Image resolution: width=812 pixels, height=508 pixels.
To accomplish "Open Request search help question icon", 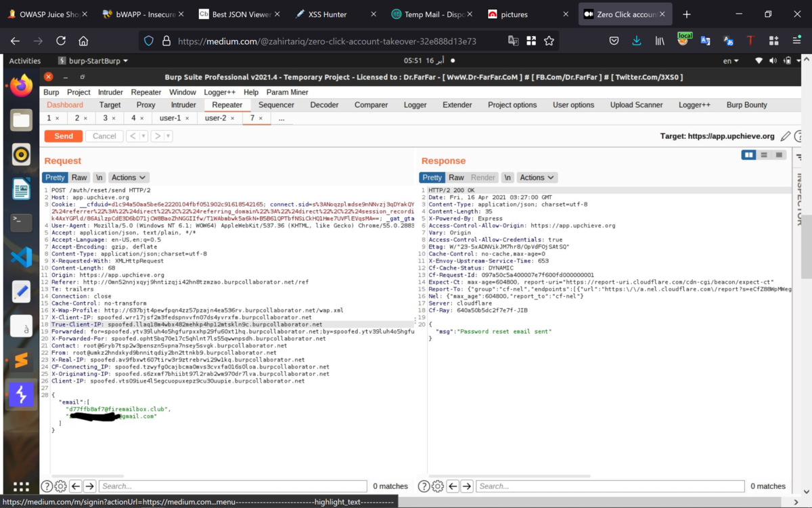I will click(47, 486).
